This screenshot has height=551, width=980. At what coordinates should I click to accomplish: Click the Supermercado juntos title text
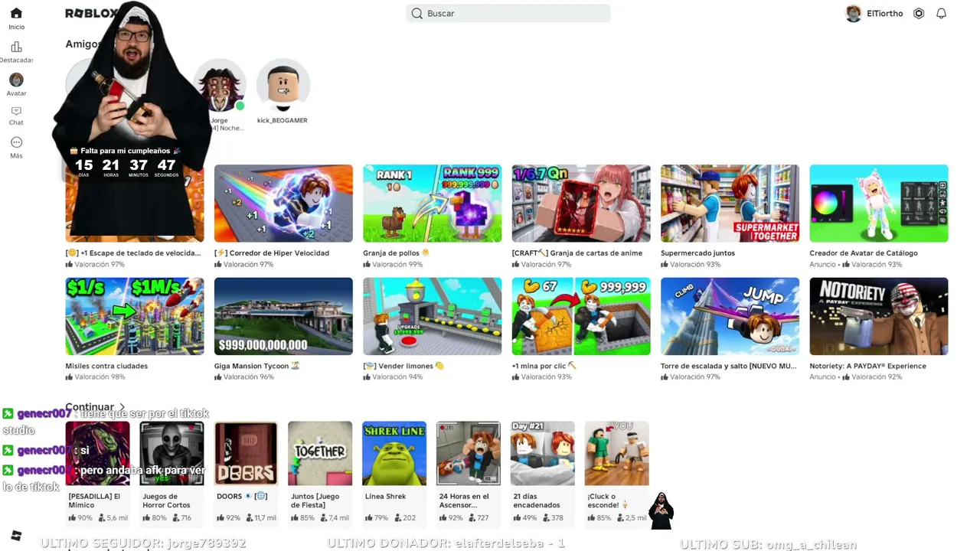[697, 253]
